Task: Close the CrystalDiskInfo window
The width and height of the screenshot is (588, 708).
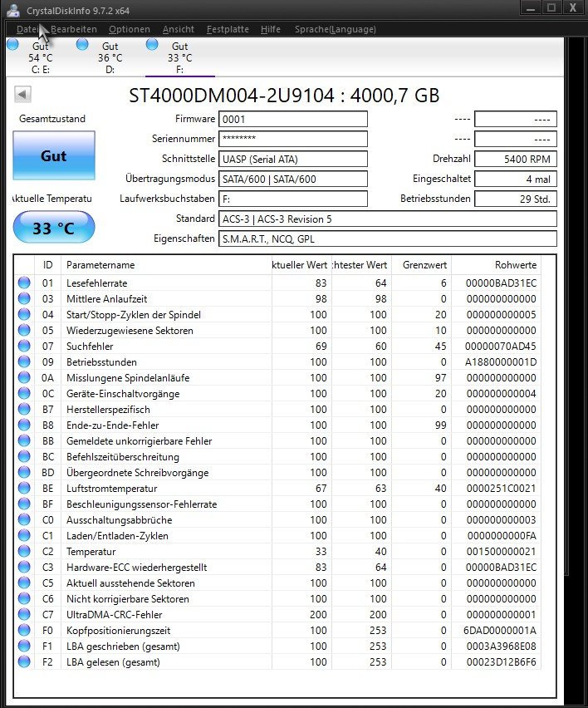Action: point(573,7)
